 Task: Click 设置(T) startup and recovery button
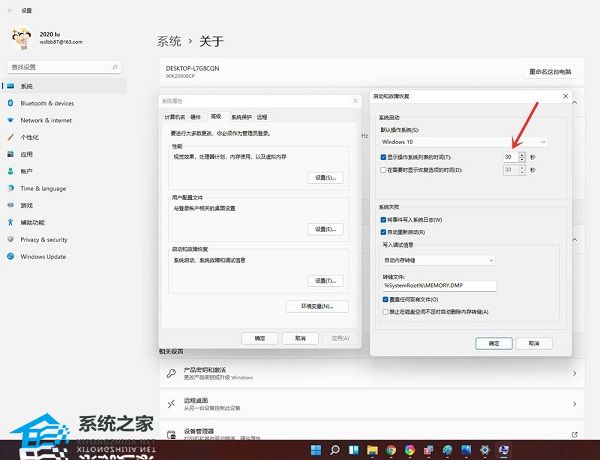pos(325,281)
